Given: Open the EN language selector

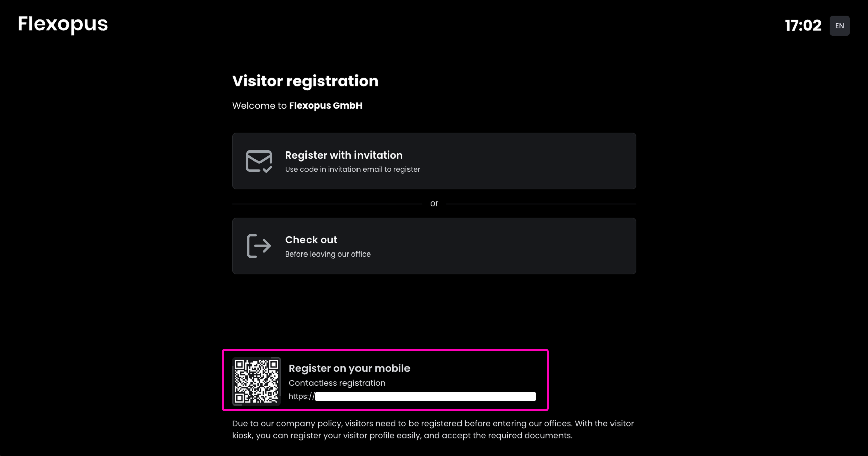Looking at the screenshot, I should pyautogui.click(x=839, y=26).
